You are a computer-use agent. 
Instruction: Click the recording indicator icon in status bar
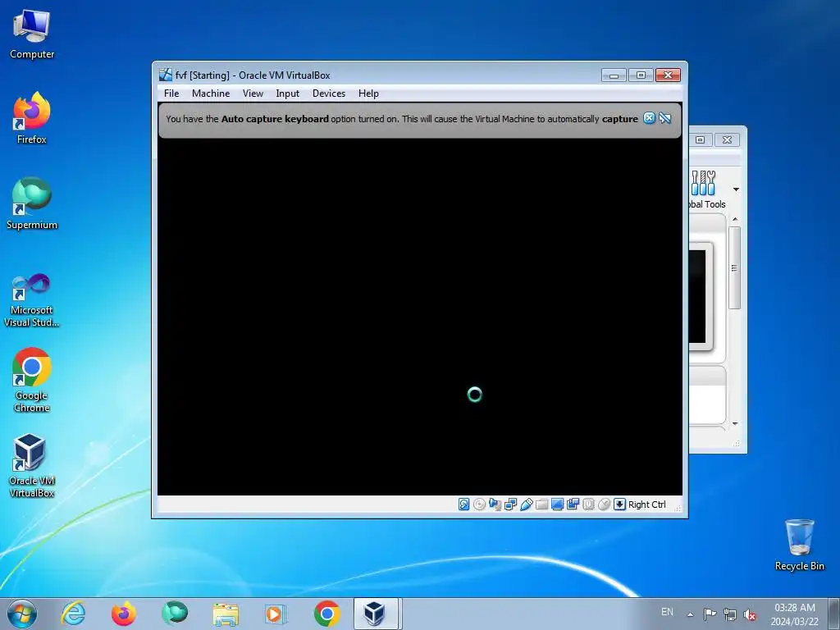point(573,504)
